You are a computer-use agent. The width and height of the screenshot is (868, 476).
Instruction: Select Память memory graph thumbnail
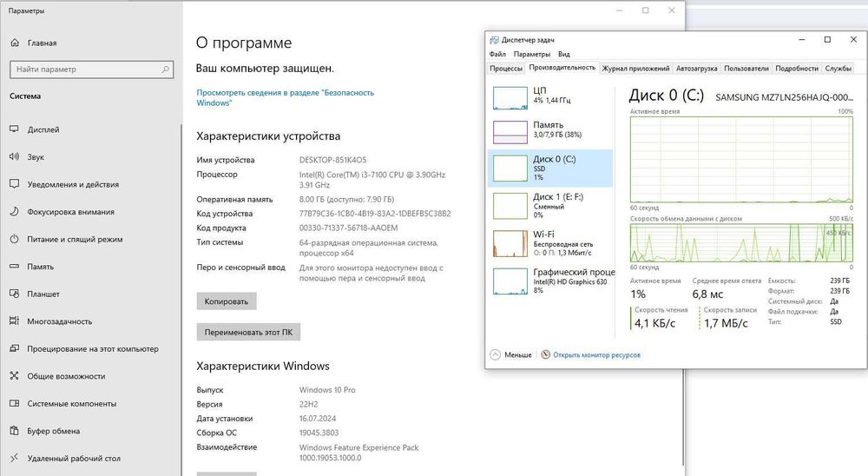coord(510,132)
